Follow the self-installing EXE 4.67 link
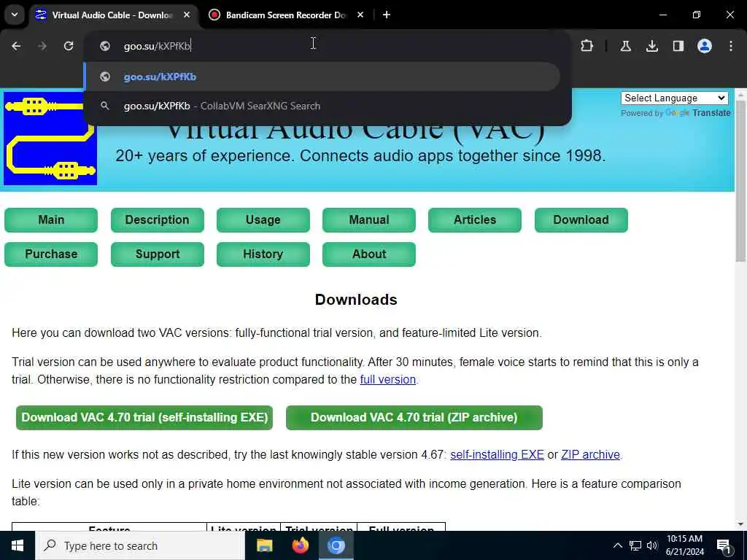Image resolution: width=747 pixels, height=560 pixels. 497,455
